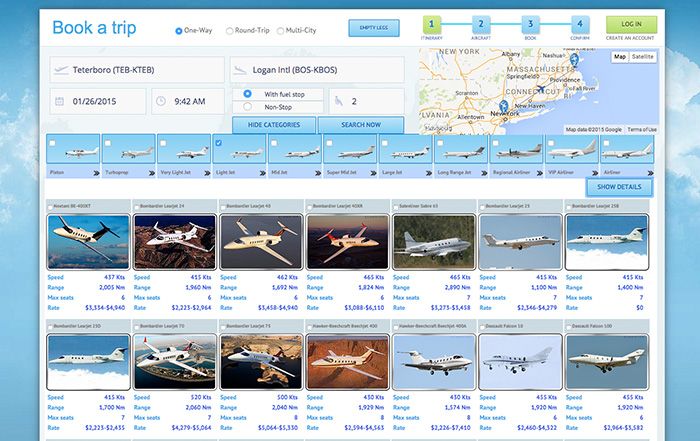This screenshot has height=441, width=700.
Task: Click the SHOW DETAILS button
Action: [x=619, y=187]
